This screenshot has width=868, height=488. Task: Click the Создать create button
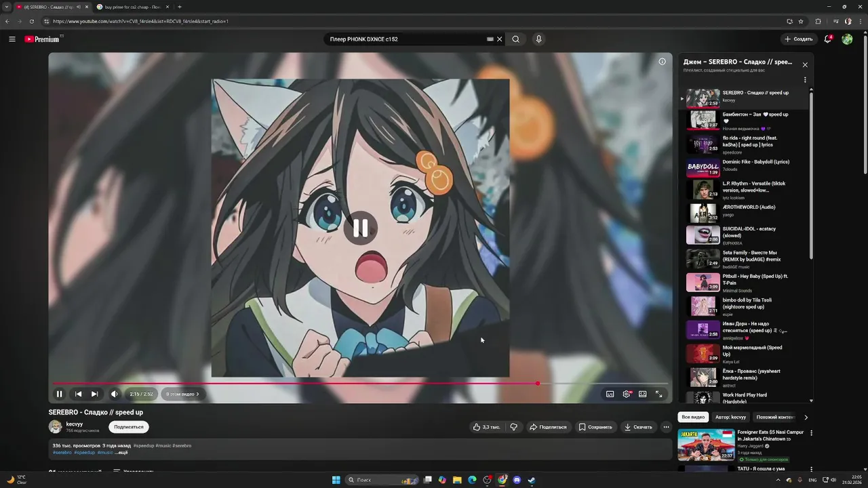tap(798, 39)
